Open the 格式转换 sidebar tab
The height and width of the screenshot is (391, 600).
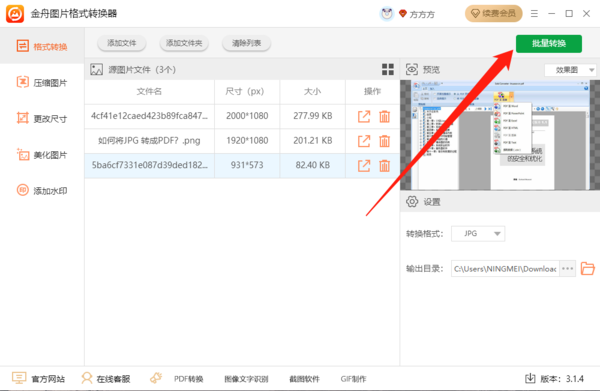click(42, 46)
